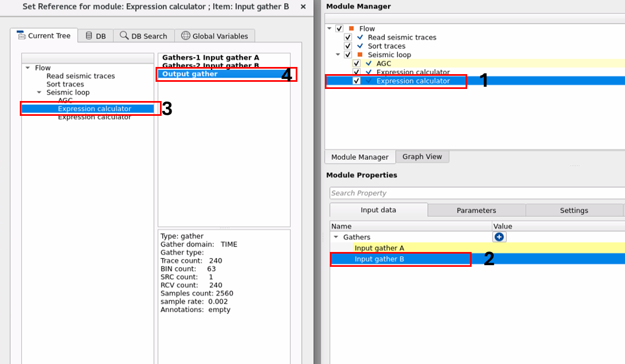Viewport: 625px width, 364px height.
Task: Switch to the Current Tree tab
Action: click(x=44, y=36)
